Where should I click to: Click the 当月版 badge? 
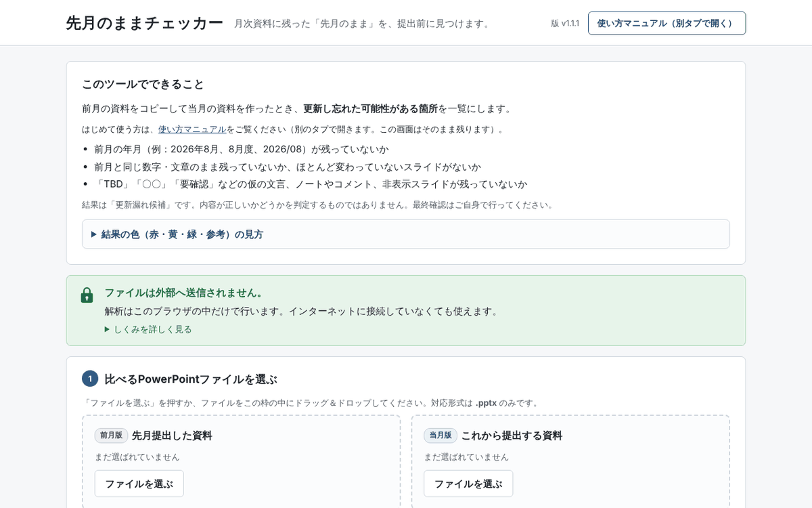coord(441,436)
